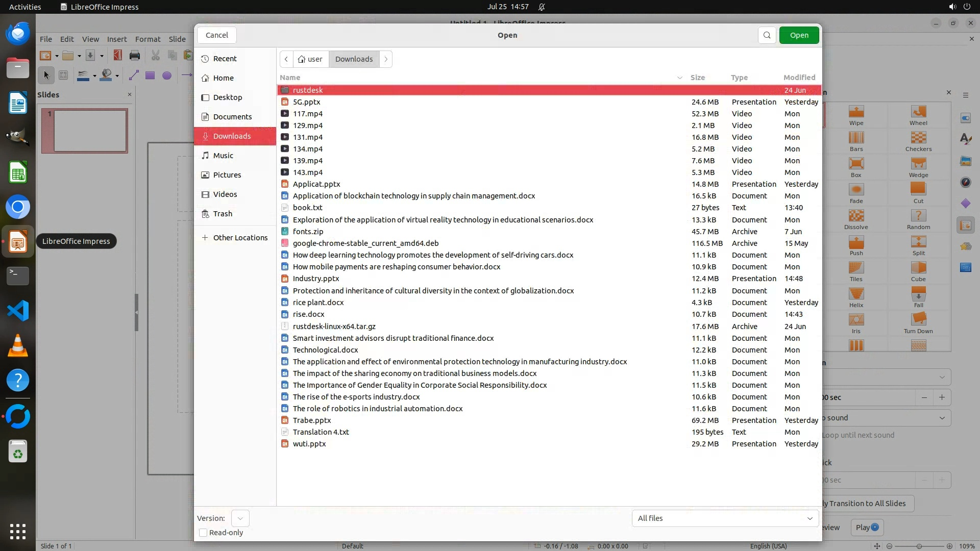The image size is (980, 551).
Task: Sort files by the Modified column header
Action: coord(799,78)
